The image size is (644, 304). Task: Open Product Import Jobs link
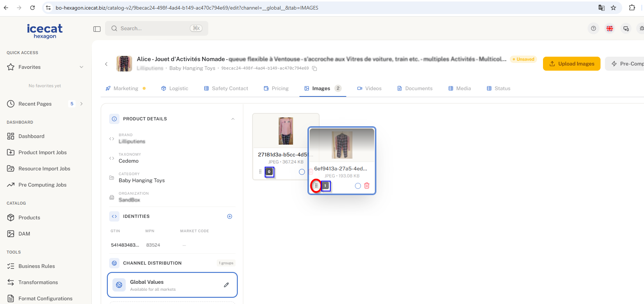point(42,152)
